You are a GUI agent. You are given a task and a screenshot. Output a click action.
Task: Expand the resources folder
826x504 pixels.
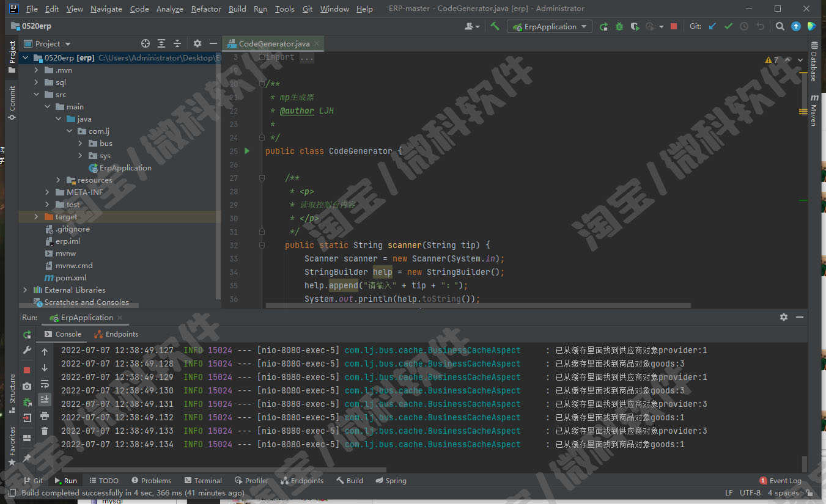pyautogui.click(x=59, y=180)
